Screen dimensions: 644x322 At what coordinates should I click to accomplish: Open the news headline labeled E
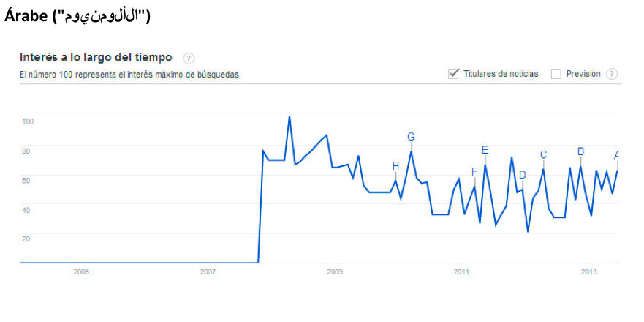485,150
